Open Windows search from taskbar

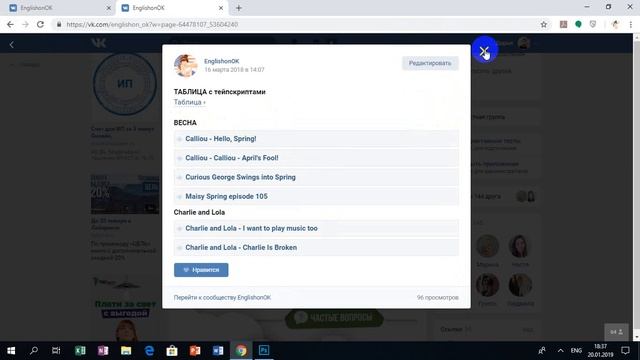point(34,351)
